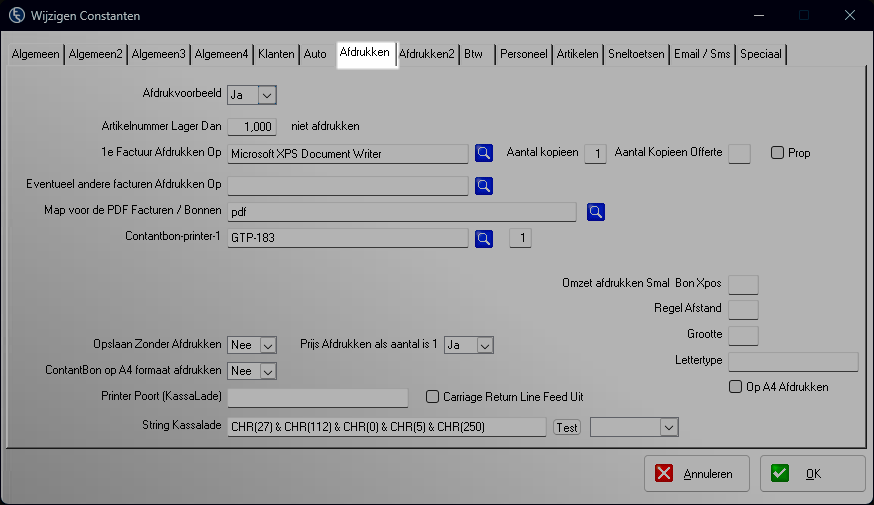Click the app logo in title bar

(16, 15)
